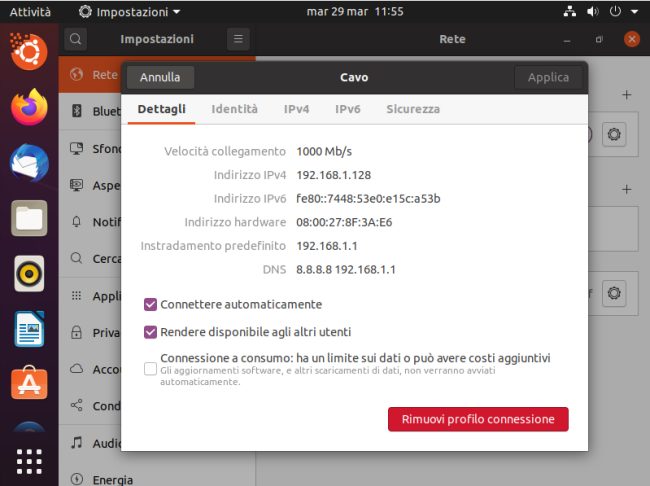Open the Ubuntu logo launcher in dock
This screenshot has width=650, height=486.
pyautogui.click(x=29, y=51)
